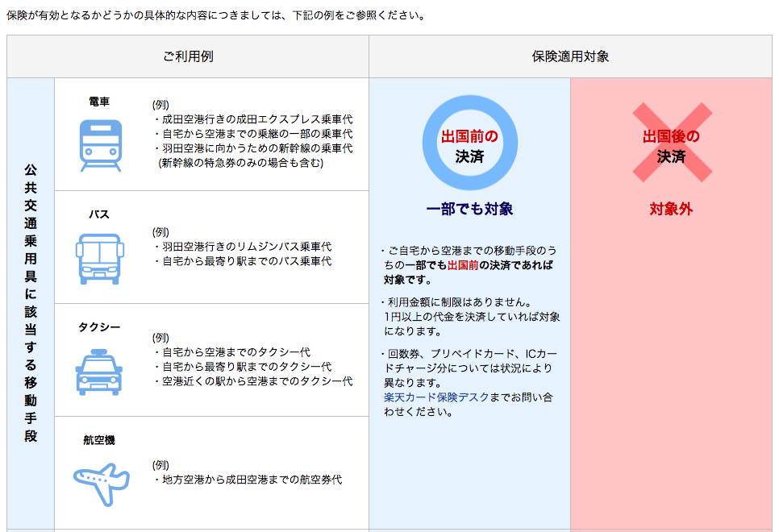The width and height of the screenshot is (779, 532).
Task: Click the blue train icon
Action: 100,145
